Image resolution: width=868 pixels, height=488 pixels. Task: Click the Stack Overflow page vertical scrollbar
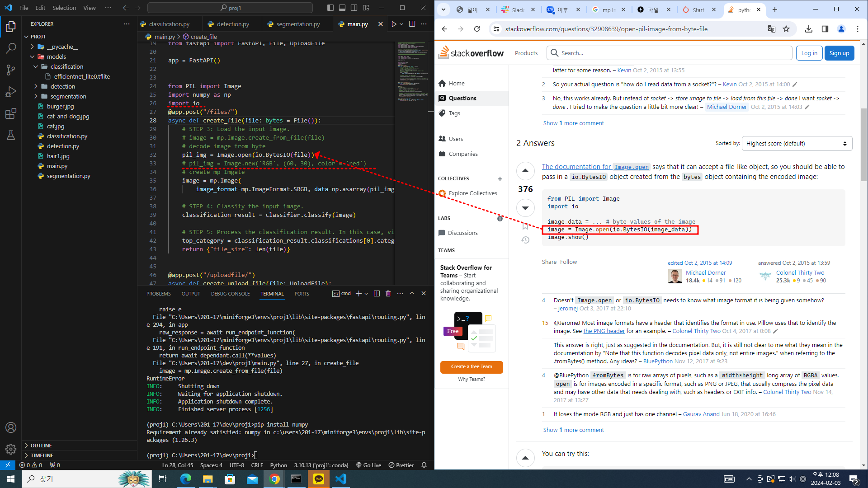tap(863, 145)
